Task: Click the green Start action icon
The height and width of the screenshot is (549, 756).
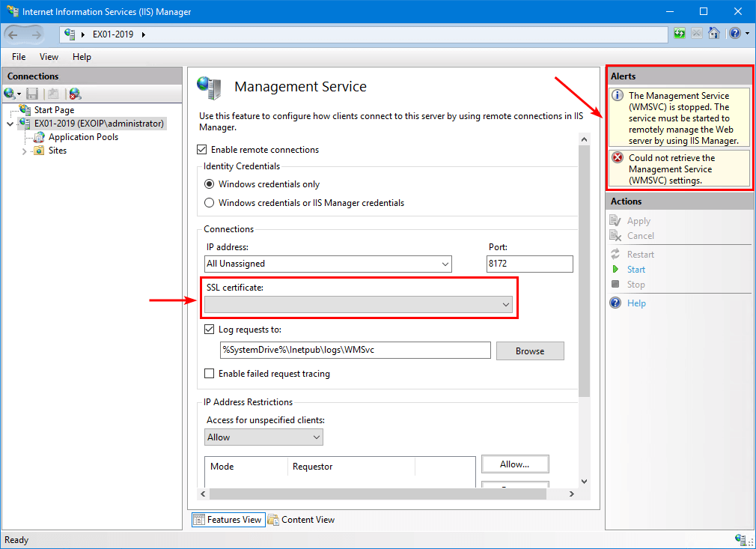Action: point(615,270)
